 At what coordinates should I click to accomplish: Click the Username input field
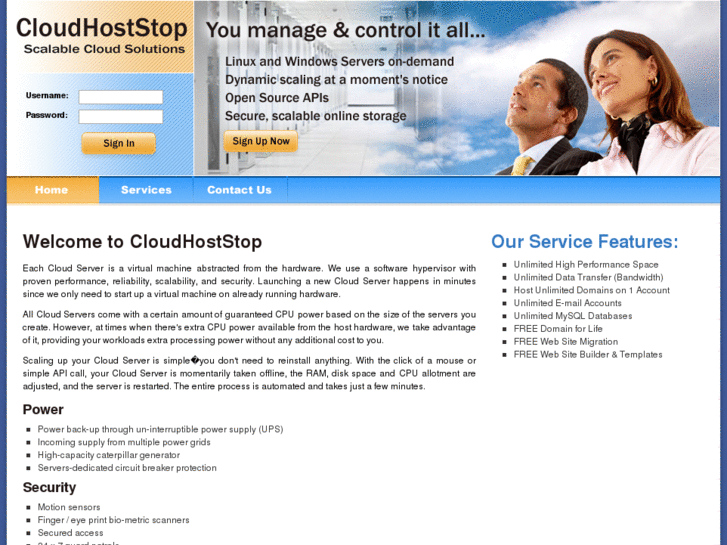point(121,97)
